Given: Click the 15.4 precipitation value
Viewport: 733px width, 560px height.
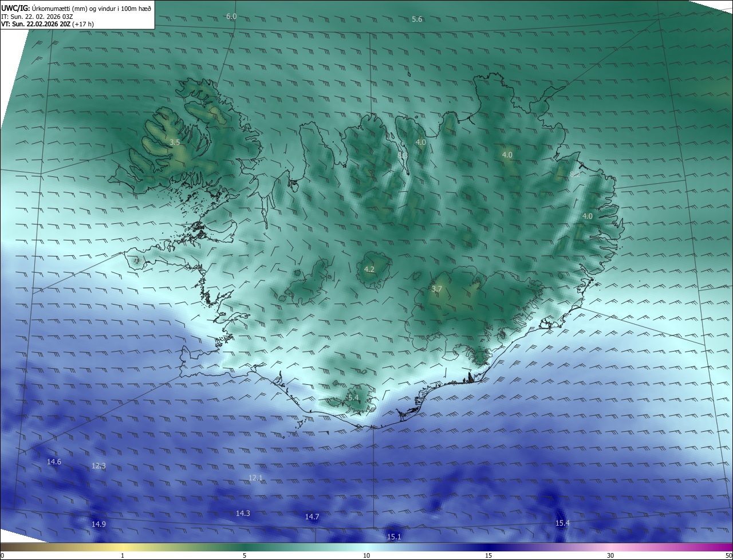Looking at the screenshot, I should [562, 523].
